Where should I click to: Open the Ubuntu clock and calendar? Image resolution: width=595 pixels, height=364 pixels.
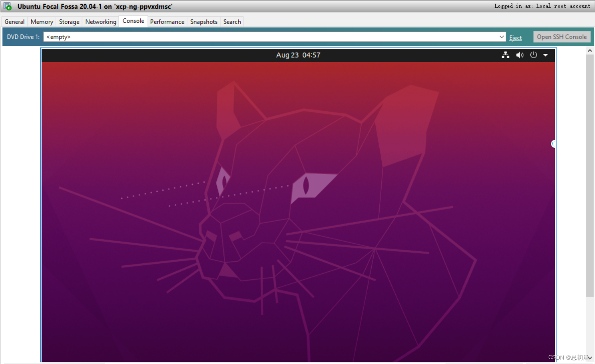tap(298, 55)
